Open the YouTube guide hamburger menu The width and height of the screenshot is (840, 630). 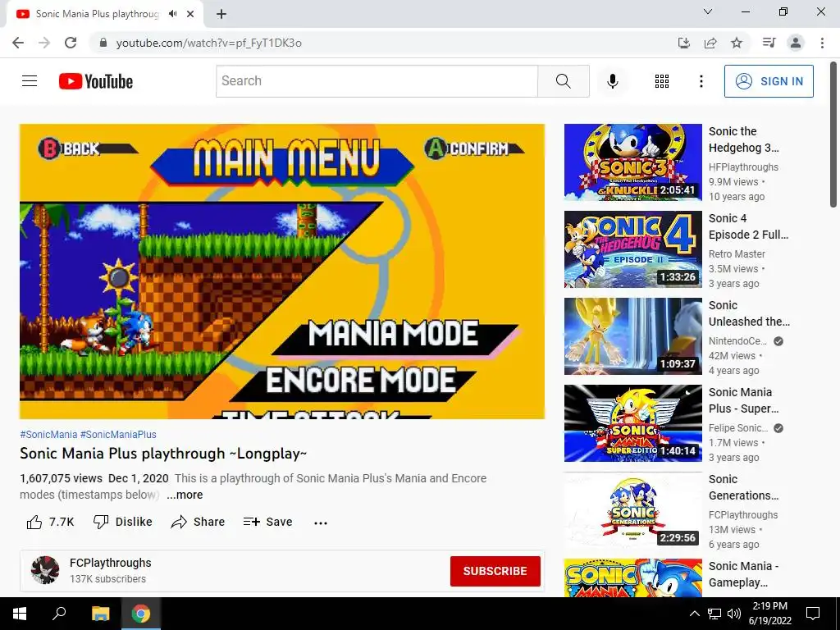click(30, 81)
